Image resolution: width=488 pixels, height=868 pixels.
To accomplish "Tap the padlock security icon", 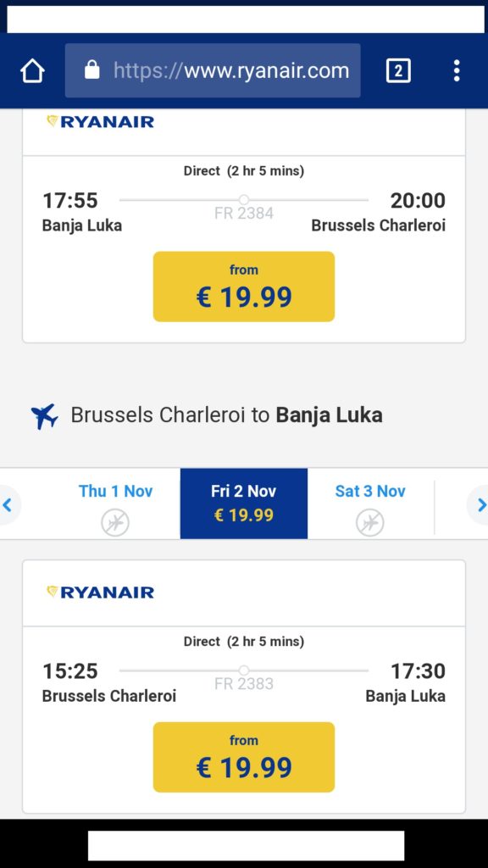I will [x=91, y=70].
